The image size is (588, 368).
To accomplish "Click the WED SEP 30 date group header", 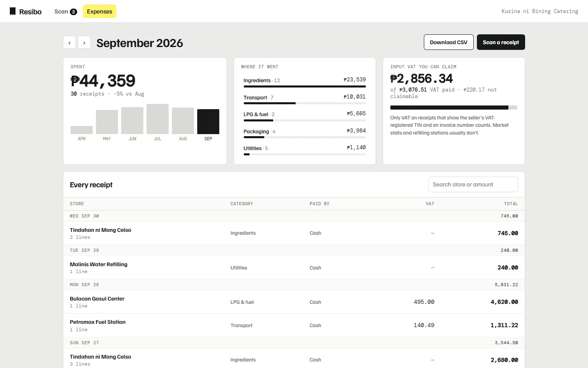I will pos(294,216).
